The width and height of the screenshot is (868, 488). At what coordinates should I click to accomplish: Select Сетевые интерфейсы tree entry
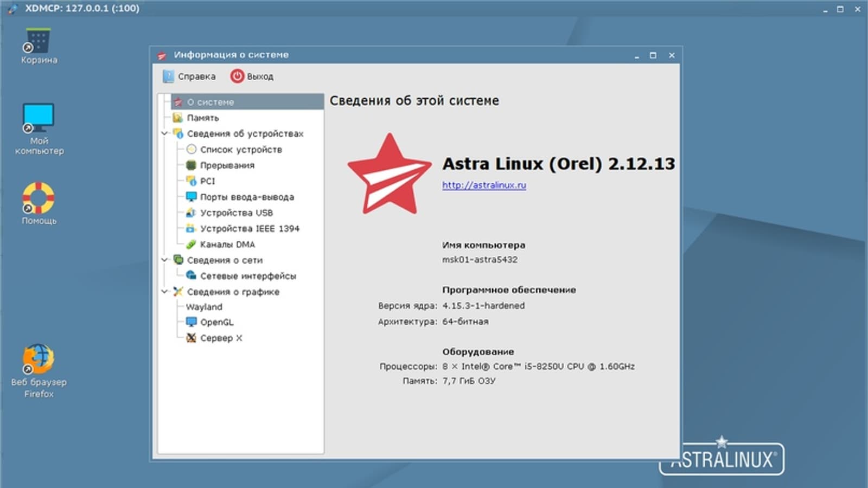(x=248, y=276)
